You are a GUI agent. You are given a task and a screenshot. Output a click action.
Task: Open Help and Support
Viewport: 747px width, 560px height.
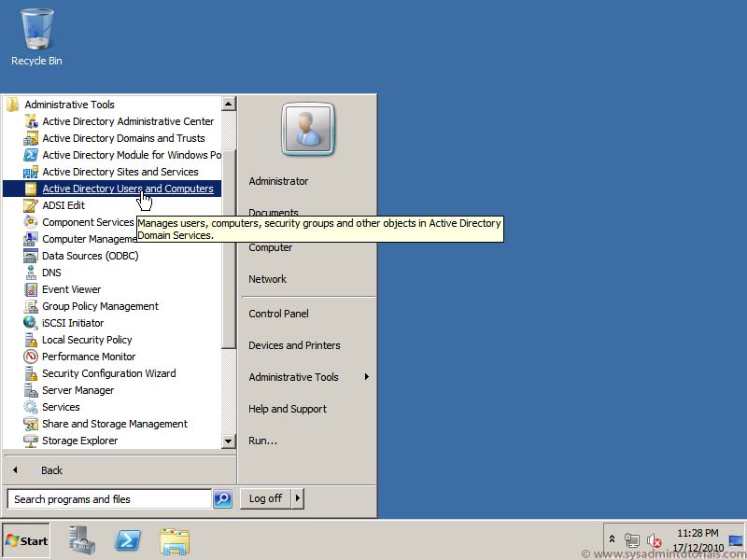point(288,409)
